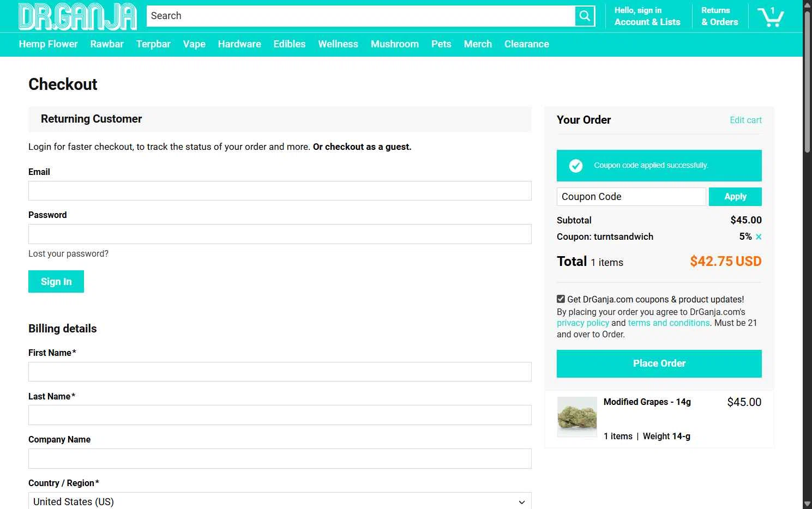The image size is (812, 509).
Task: Open the Rawbar menu
Action: click(x=107, y=44)
